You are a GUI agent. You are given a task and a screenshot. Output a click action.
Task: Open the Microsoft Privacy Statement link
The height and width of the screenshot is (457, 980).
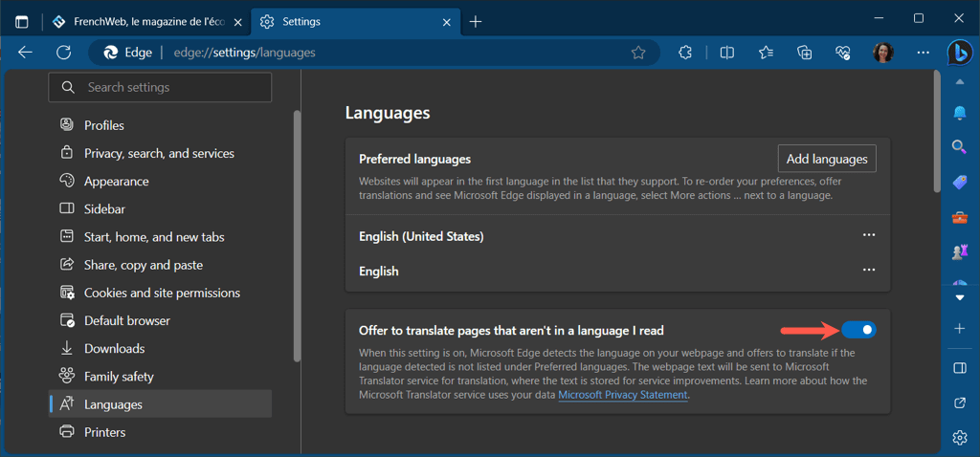point(623,395)
